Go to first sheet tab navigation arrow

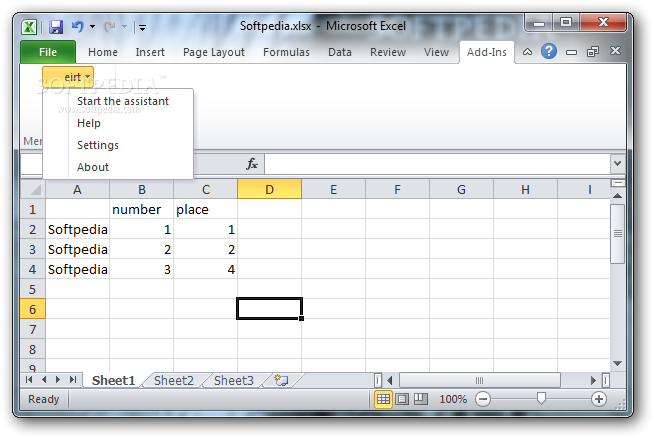[29, 380]
